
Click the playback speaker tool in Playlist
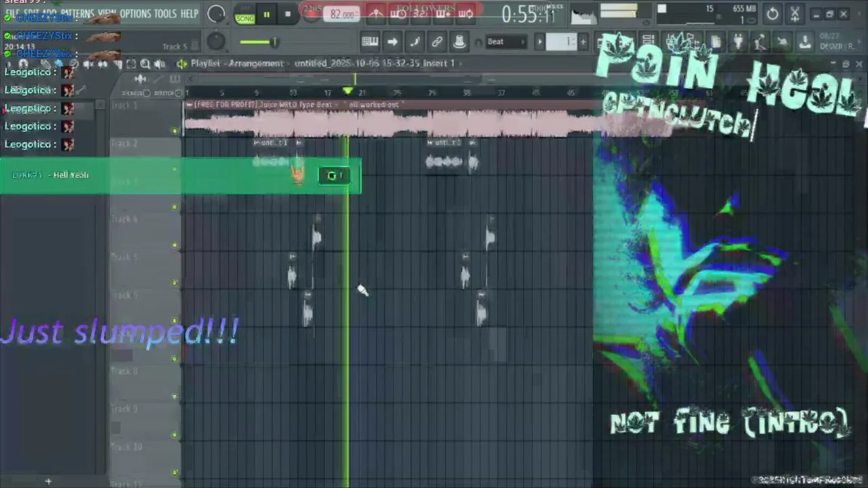pyautogui.click(x=159, y=64)
